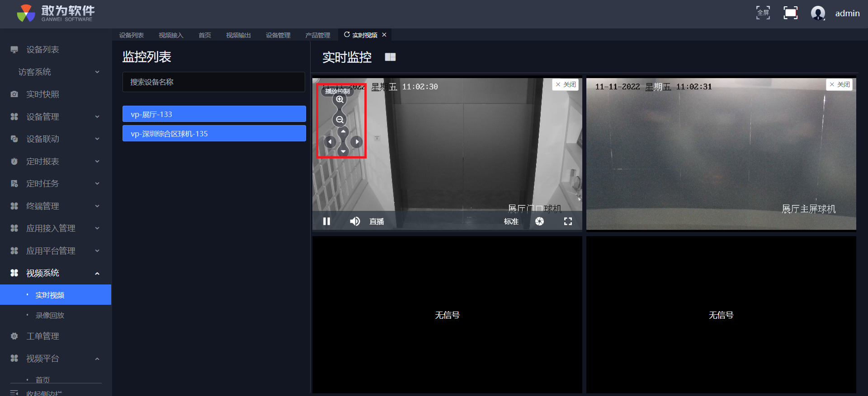Viewport: 868px width, 396px height.
Task: Switch to the 视频接入 tab
Action: click(171, 35)
